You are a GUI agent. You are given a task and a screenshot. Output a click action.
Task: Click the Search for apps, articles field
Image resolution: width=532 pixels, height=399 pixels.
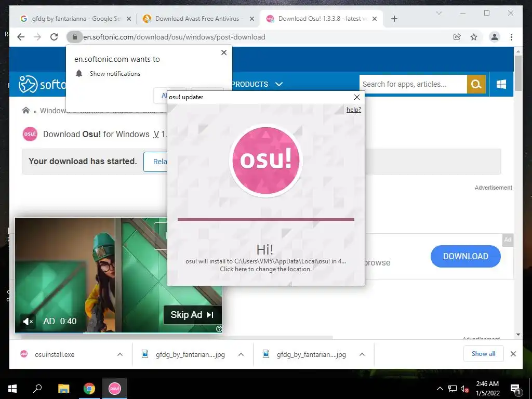(x=413, y=84)
